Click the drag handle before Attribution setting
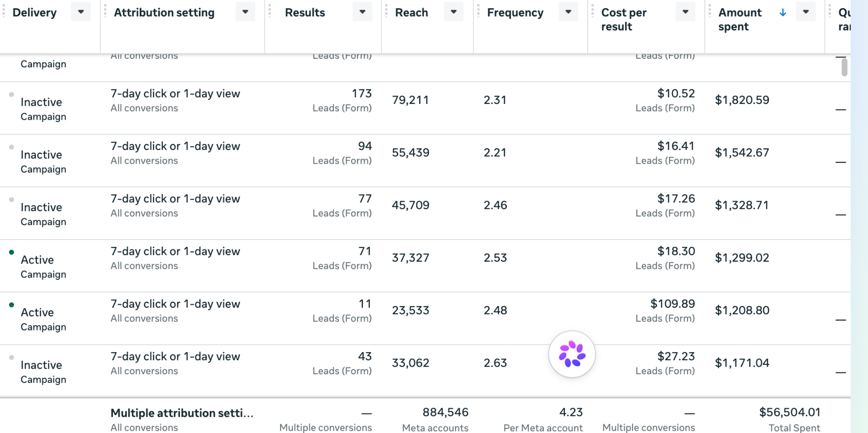Image resolution: width=868 pixels, height=433 pixels. coord(105,12)
